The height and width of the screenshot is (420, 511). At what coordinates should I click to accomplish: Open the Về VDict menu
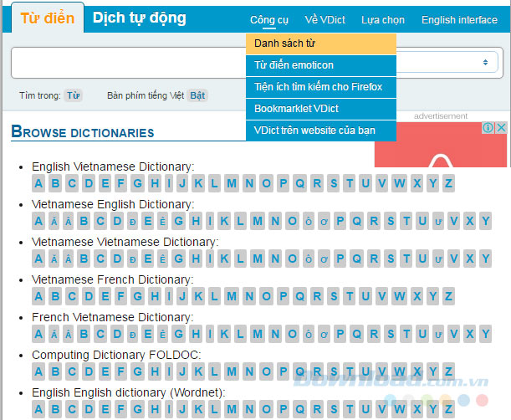(x=324, y=20)
